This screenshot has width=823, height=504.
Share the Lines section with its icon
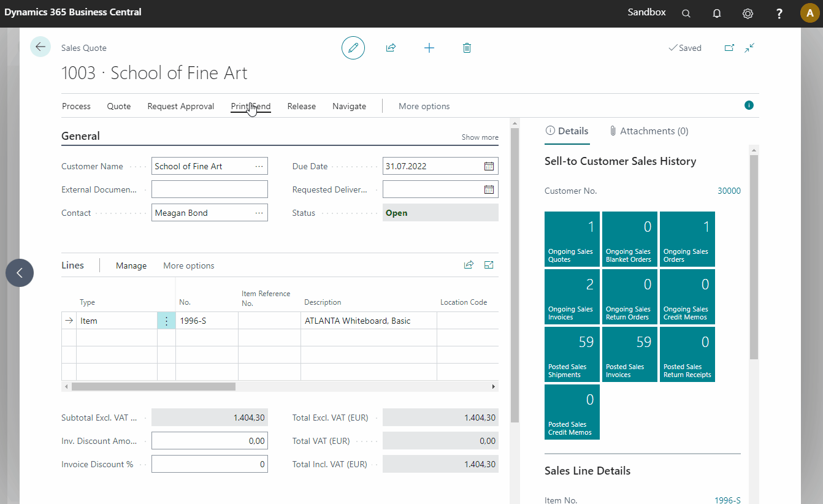coord(469,265)
